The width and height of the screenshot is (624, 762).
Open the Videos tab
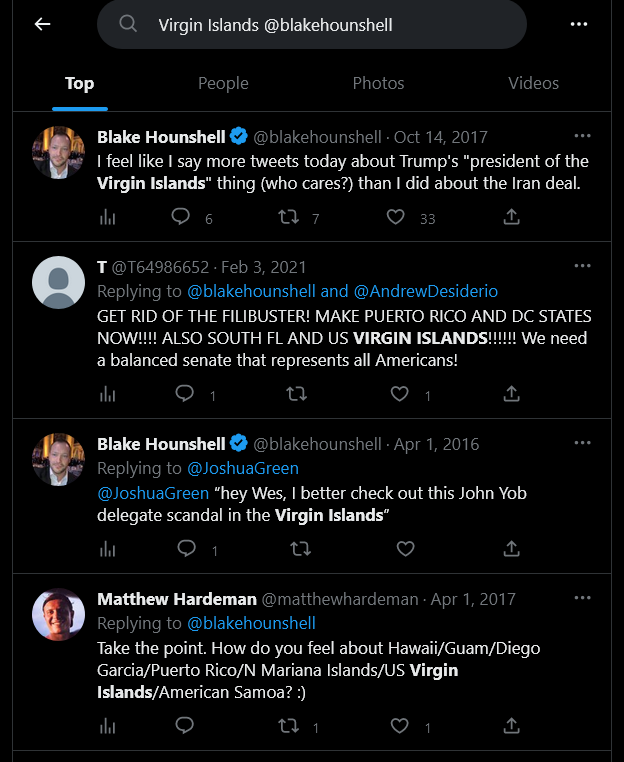pyautogui.click(x=533, y=83)
